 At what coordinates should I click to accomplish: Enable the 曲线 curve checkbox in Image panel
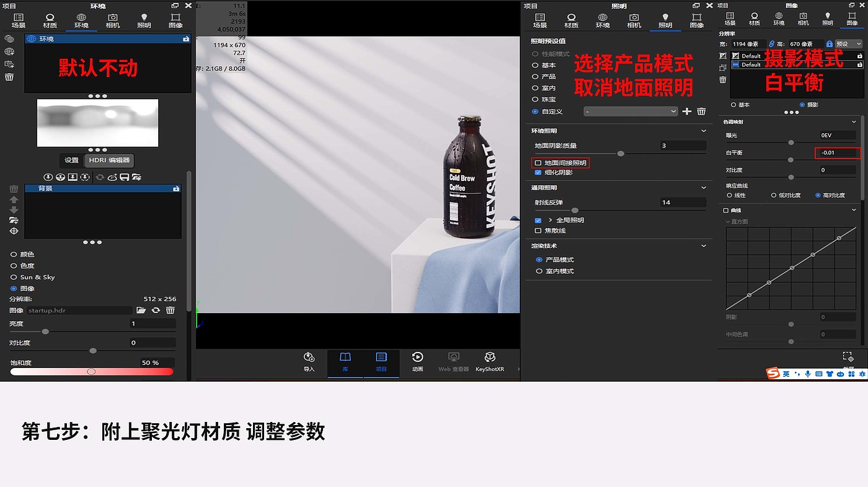coord(726,211)
